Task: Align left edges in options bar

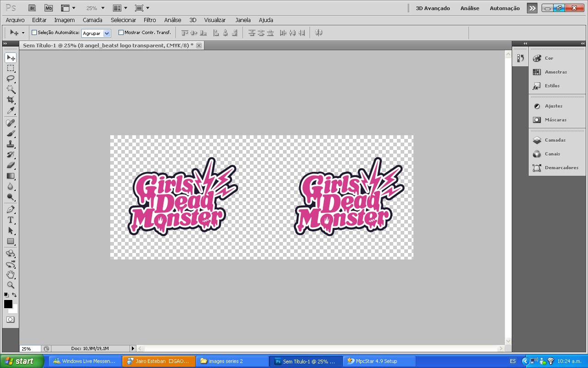Action: click(216, 33)
